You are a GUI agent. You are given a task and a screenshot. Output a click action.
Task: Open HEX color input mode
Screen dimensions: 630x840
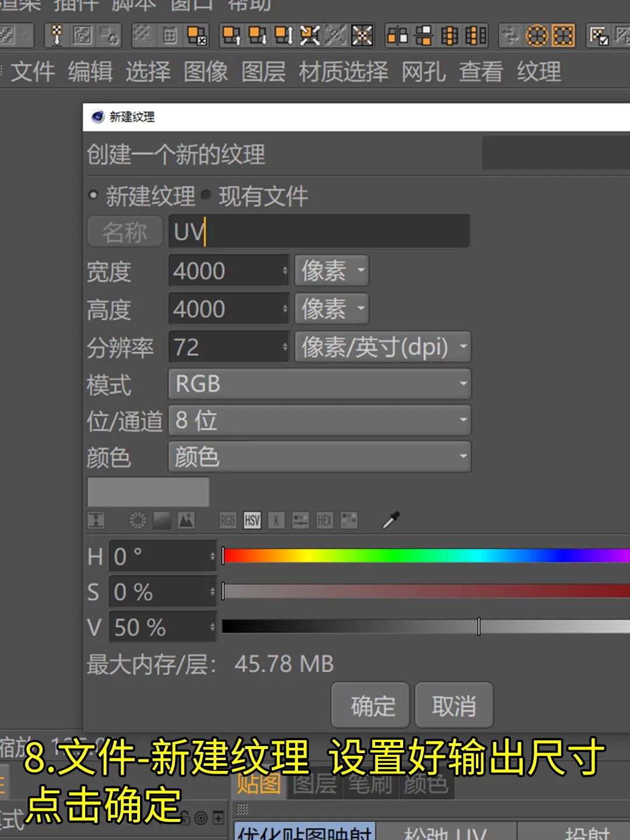[325, 520]
